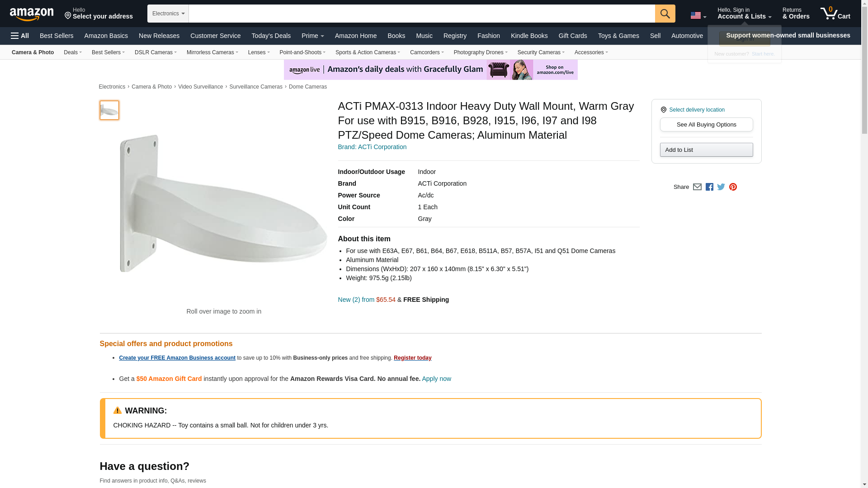This screenshot has width=868, height=488.
Task: Expand the Electronics search category dropdown
Action: point(168,14)
